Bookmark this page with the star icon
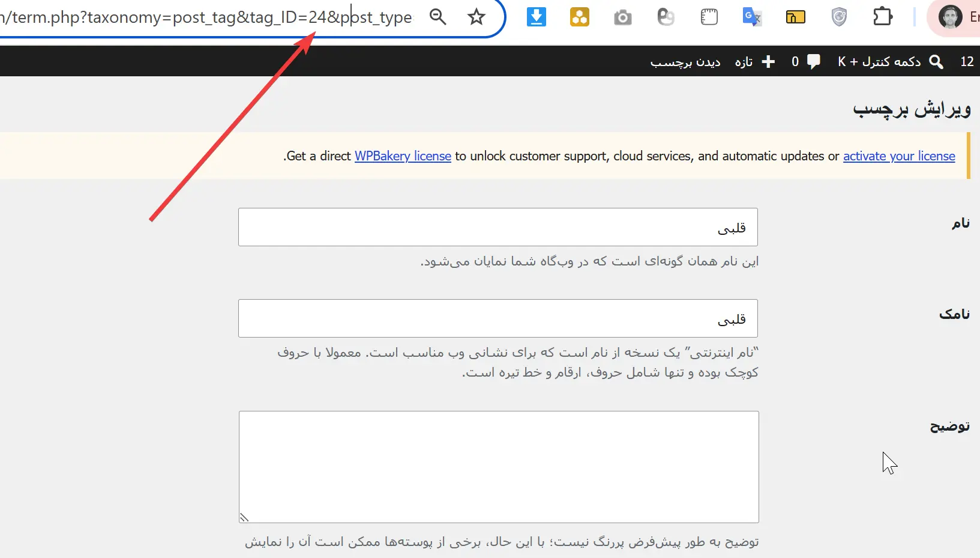The image size is (980, 558). point(476,17)
